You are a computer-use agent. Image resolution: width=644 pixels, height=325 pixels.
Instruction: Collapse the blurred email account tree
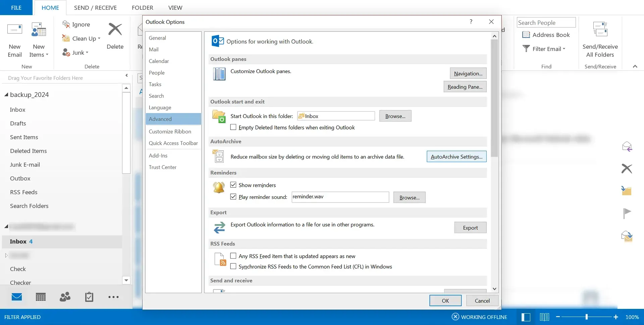click(x=6, y=226)
